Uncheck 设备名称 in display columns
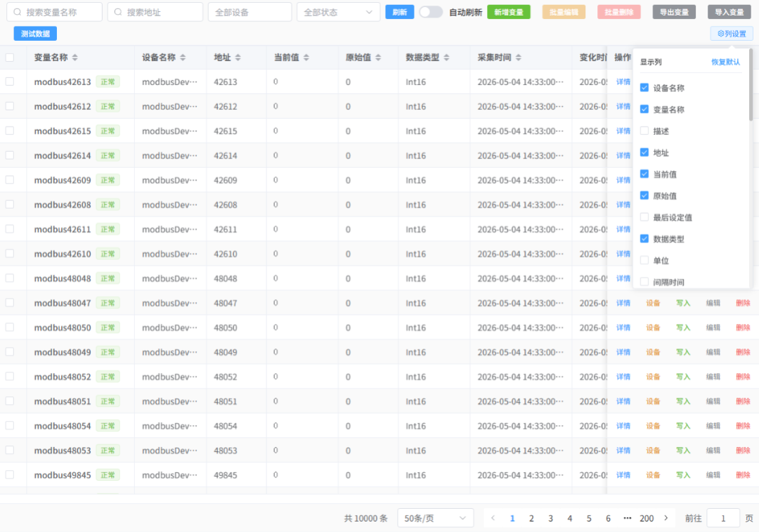This screenshot has height=532, width=759. tap(644, 88)
